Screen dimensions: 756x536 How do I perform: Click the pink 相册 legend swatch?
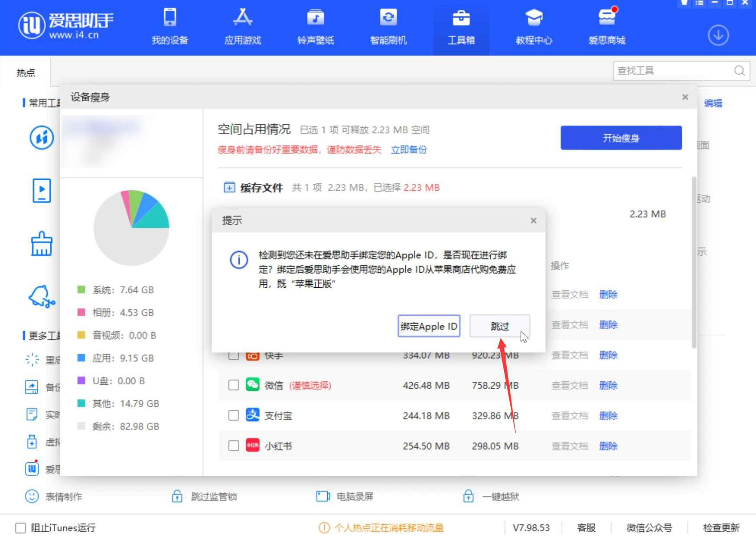81,312
